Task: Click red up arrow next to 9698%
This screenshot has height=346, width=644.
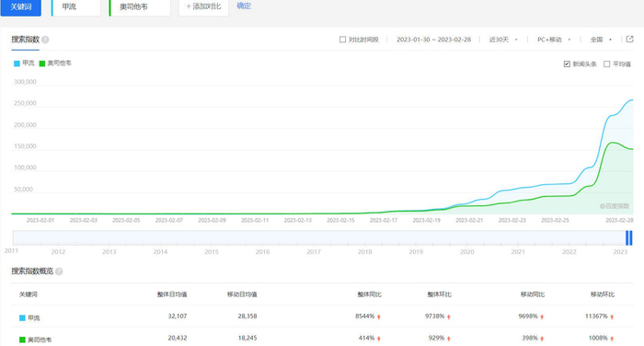Action: [542, 317]
